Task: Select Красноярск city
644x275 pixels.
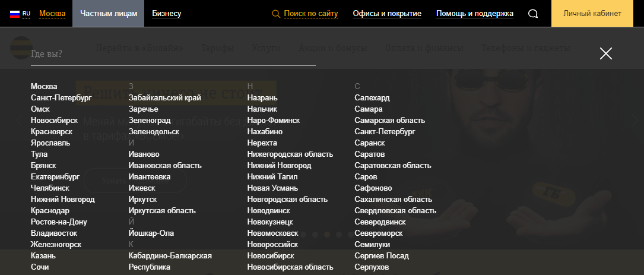Action: (51, 131)
